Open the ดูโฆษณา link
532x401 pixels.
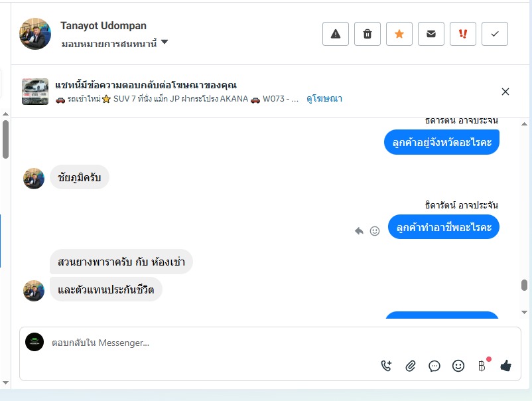[x=324, y=99]
